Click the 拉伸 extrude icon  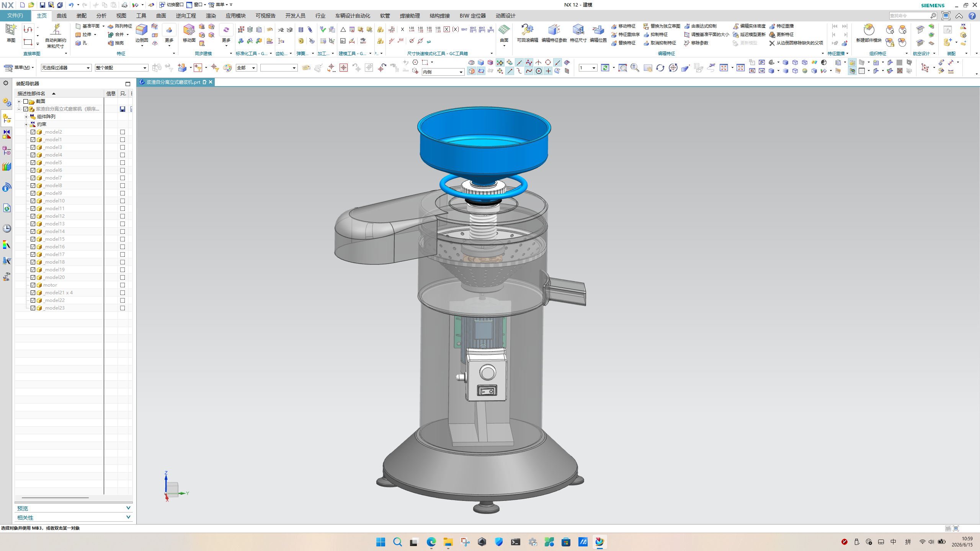tap(78, 34)
